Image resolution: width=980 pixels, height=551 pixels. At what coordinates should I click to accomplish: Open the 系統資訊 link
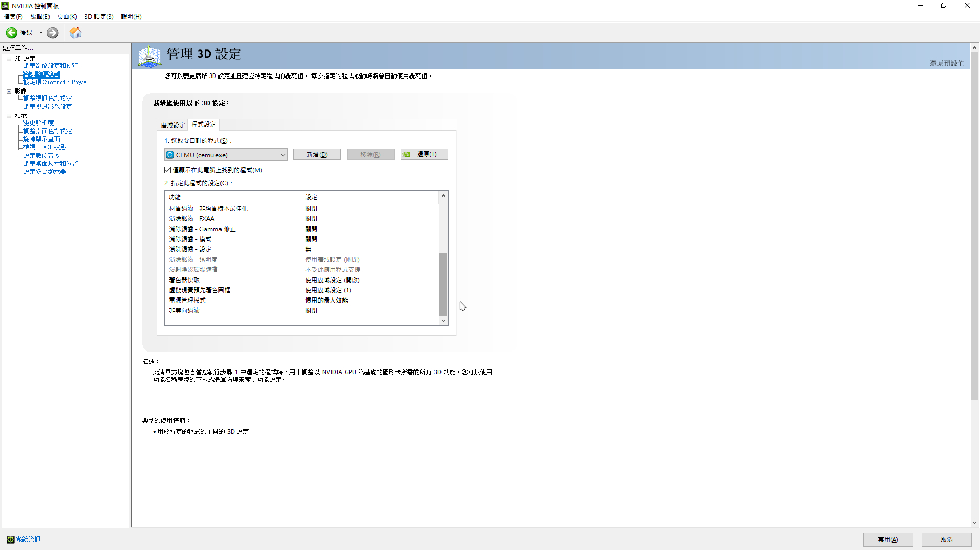(x=29, y=539)
